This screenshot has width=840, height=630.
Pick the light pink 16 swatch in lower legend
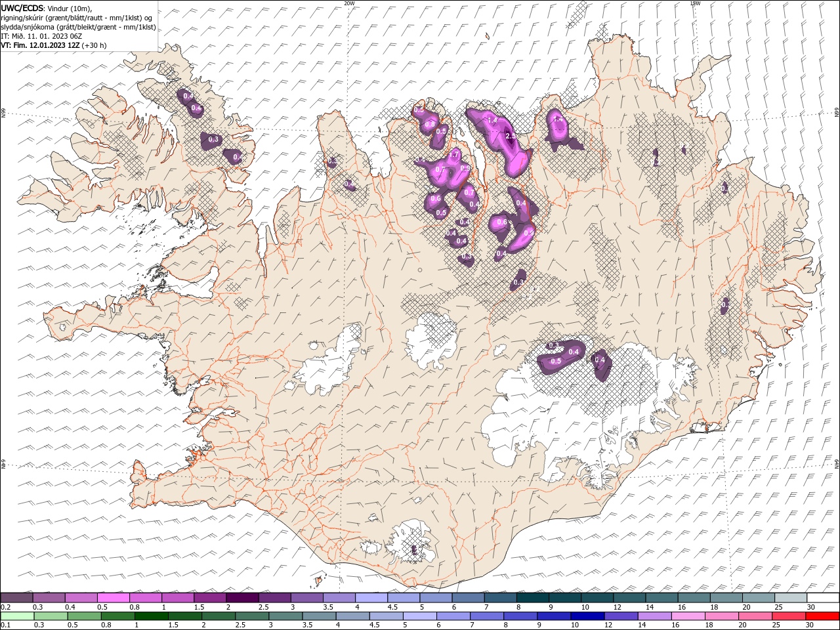688,616
